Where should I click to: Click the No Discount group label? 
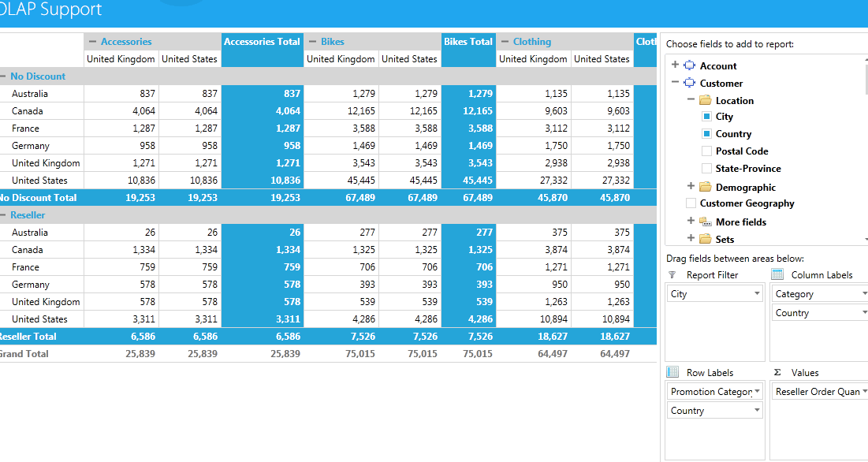click(38, 76)
